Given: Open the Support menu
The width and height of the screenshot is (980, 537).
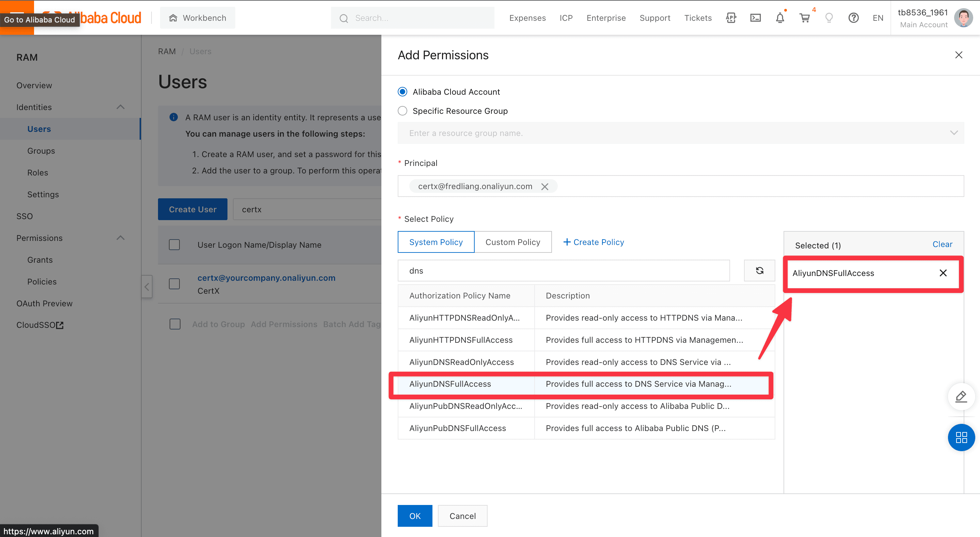Looking at the screenshot, I should (x=655, y=18).
